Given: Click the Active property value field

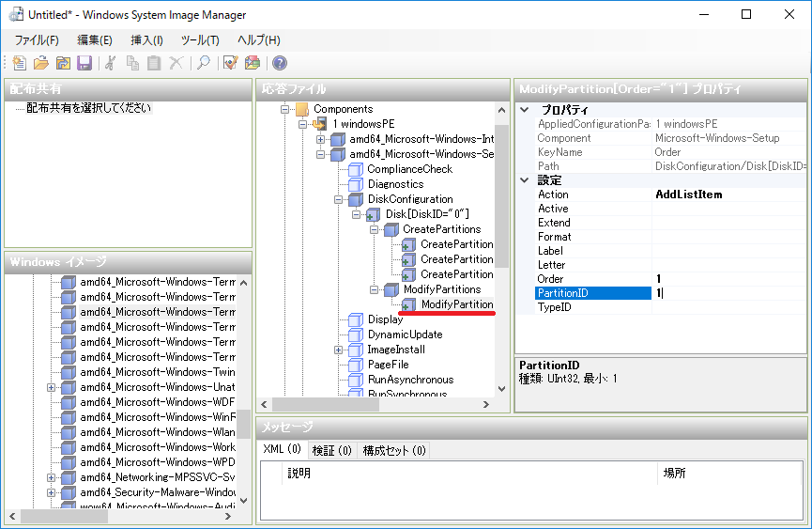Looking at the screenshot, I should pos(729,209).
